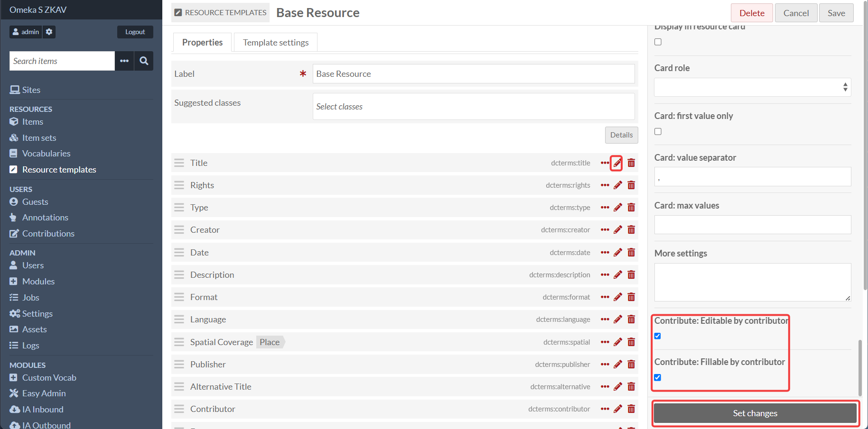
Task: Open admin user settings gear icon
Action: coord(49,32)
